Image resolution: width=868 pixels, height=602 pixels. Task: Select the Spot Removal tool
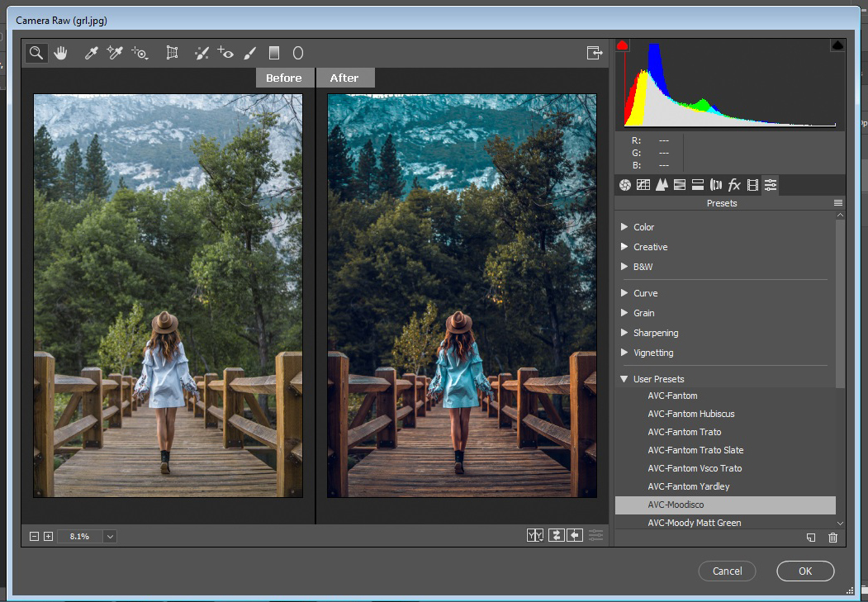pos(202,53)
